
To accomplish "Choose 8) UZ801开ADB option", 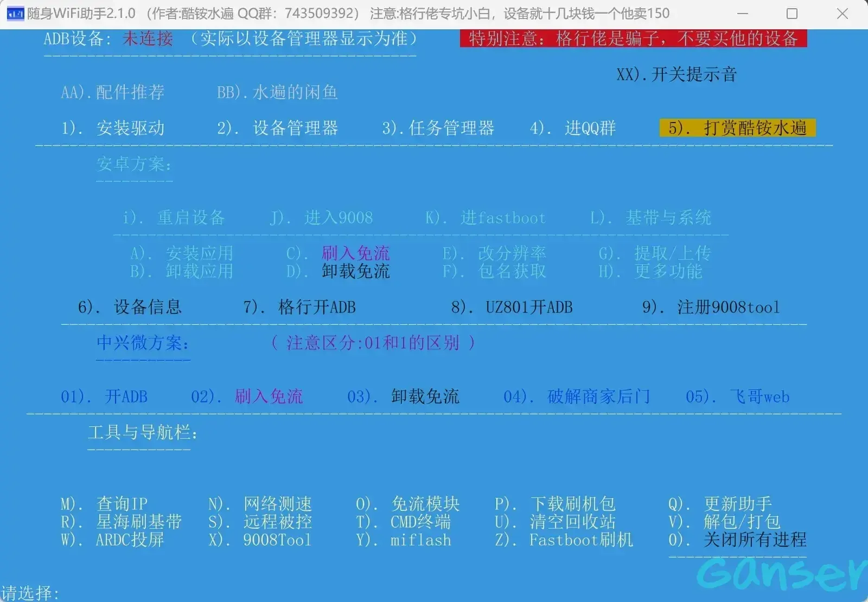I will (x=512, y=308).
